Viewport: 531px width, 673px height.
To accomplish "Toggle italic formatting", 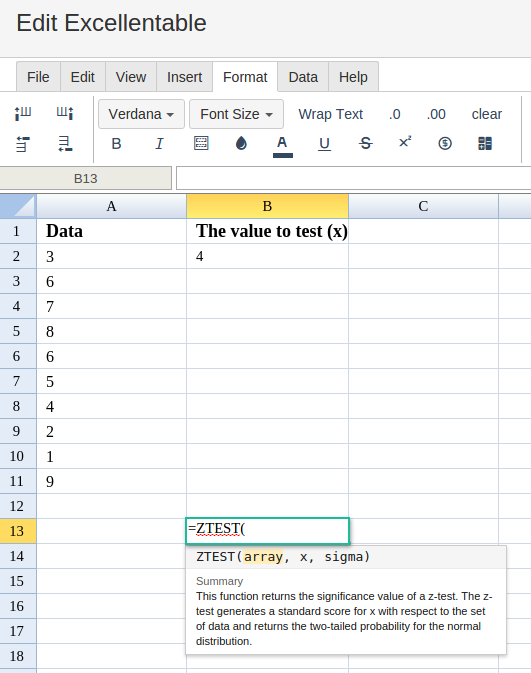I will (159, 144).
